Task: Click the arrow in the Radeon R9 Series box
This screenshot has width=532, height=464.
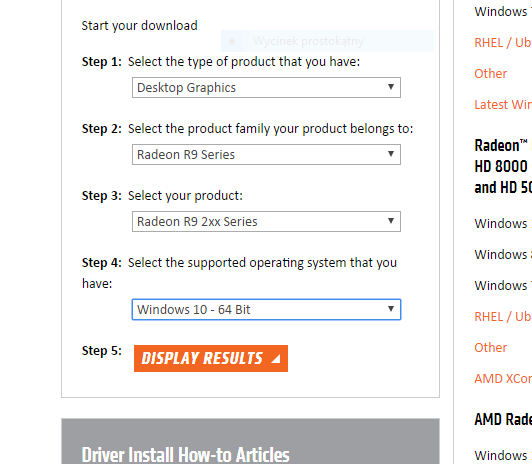Action: tap(391, 154)
